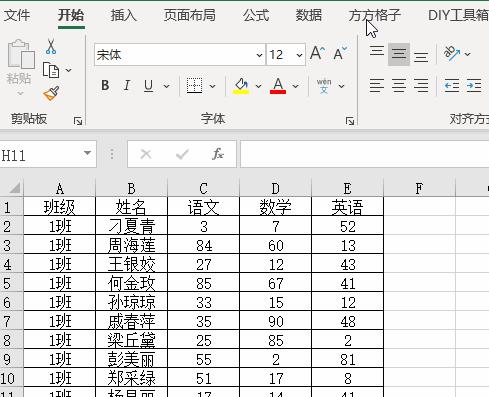Viewport: 489px width, 397px height.
Task: Decrease indent
Action: coord(452,86)
